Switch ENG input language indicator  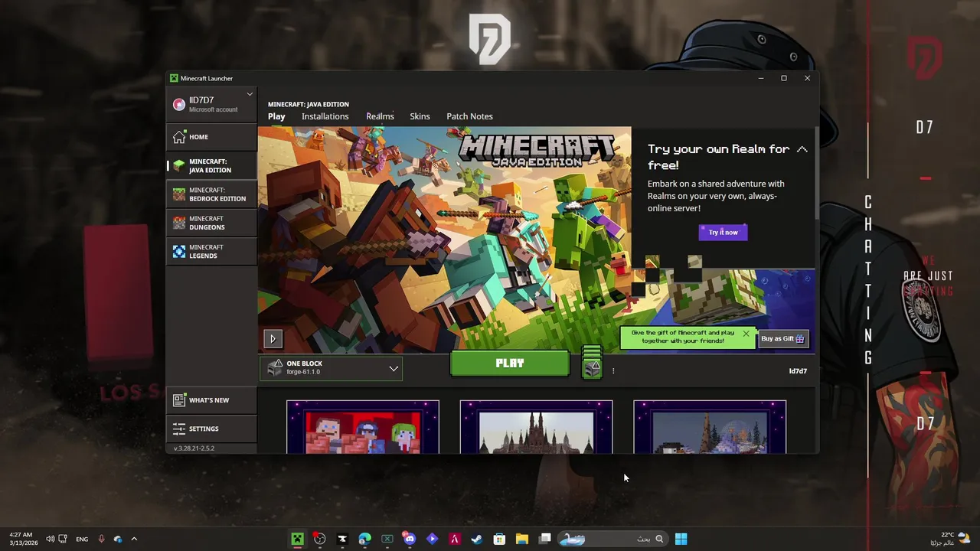click(x=81, y=539)
